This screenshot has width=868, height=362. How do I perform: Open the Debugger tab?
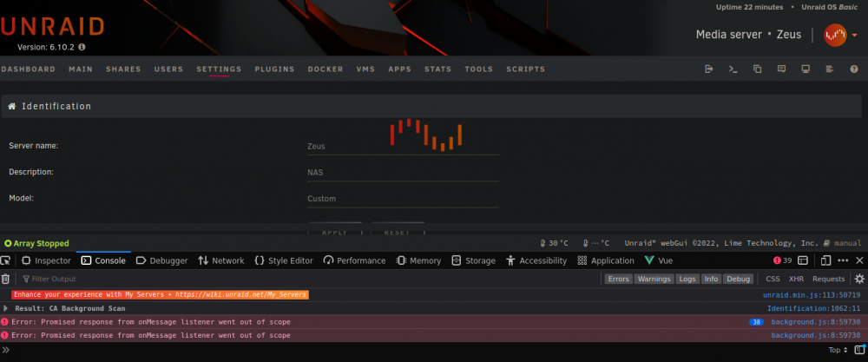[161, 260]
